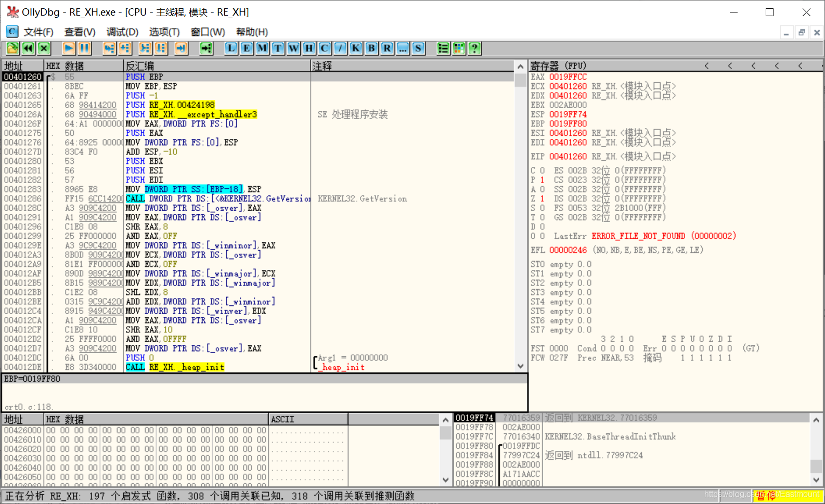
Task: Click scroll down arrow of stack pane
Action: point(817,481)
